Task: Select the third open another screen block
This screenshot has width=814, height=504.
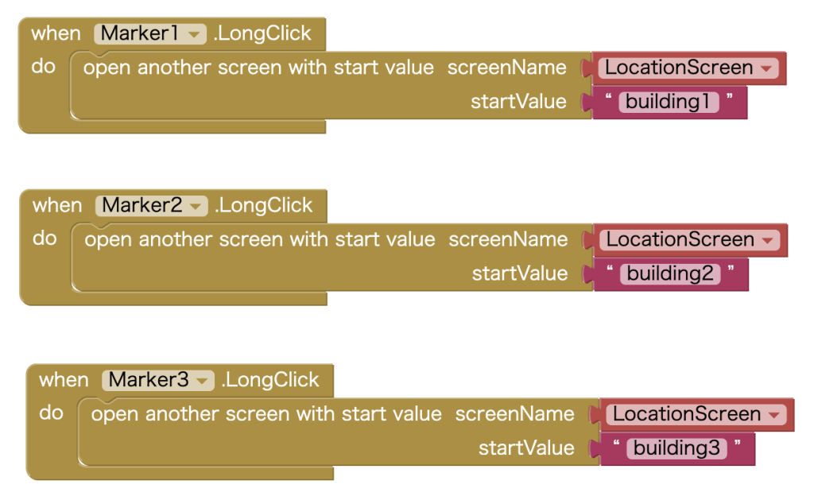Action: pyautogui.click(x=266, y=414)
